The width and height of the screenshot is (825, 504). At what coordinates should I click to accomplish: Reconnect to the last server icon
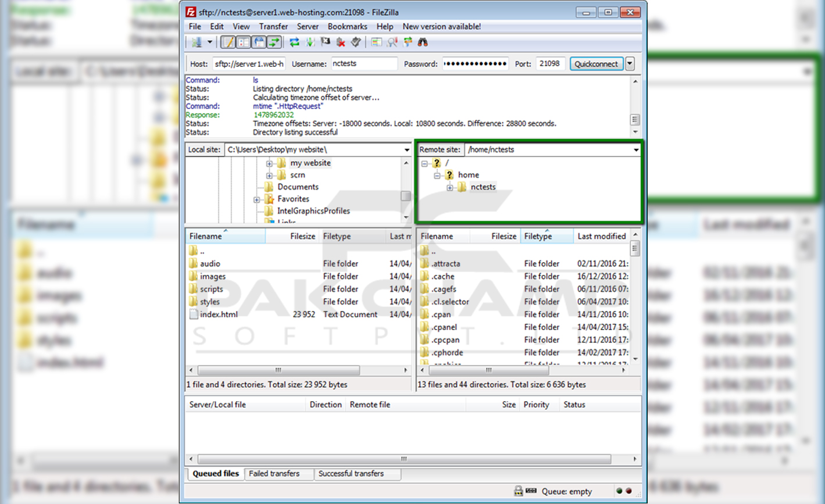pyautogui.click(x=356, y=42)
